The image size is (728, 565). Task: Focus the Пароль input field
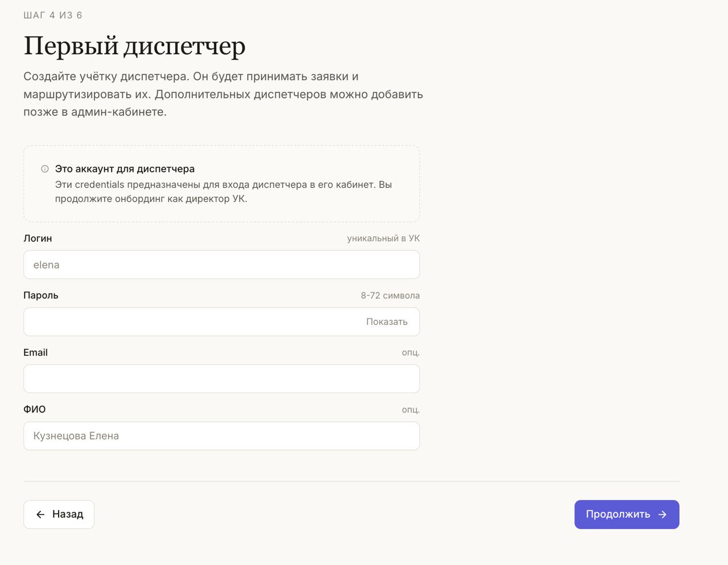(222, 321)
